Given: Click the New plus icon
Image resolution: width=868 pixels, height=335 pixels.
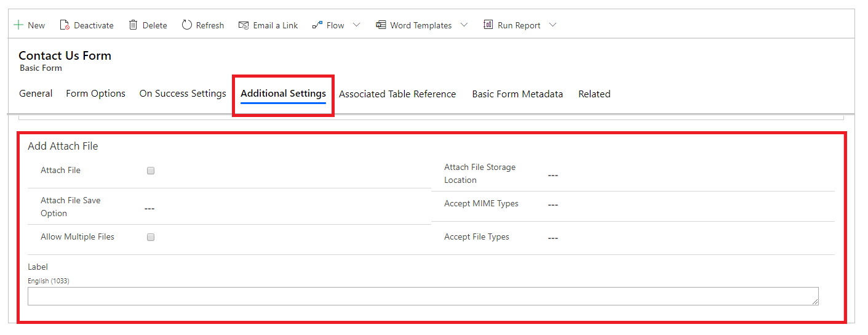Looking at the screenshot, I should (18, 25).
